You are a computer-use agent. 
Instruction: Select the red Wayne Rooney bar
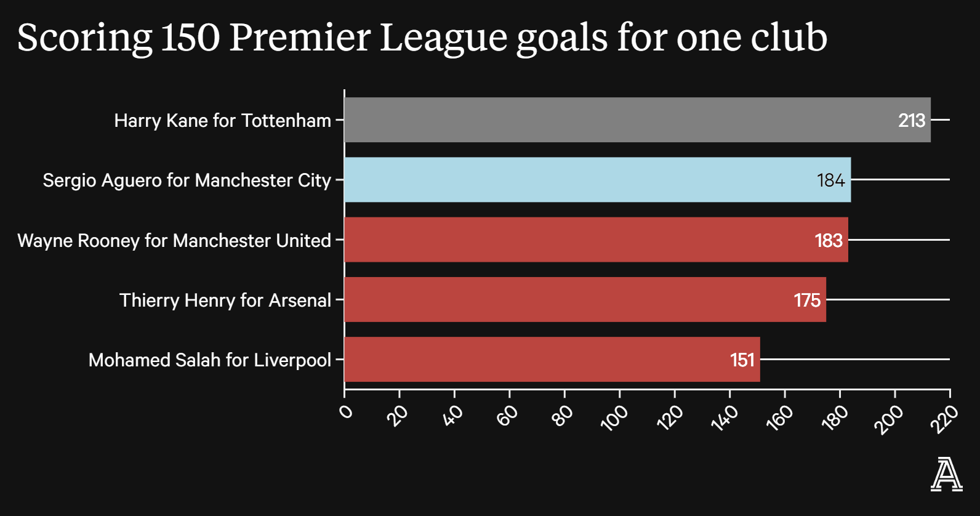click(x=579, y=240)
